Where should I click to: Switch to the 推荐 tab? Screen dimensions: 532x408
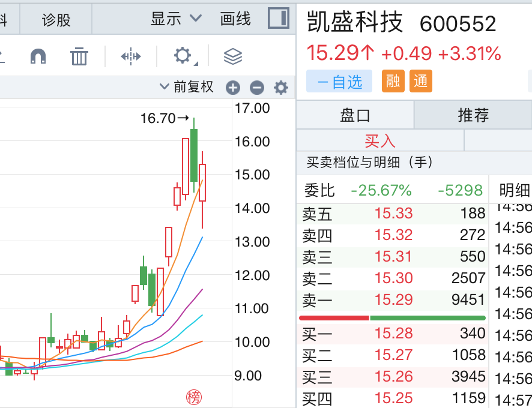473,115
